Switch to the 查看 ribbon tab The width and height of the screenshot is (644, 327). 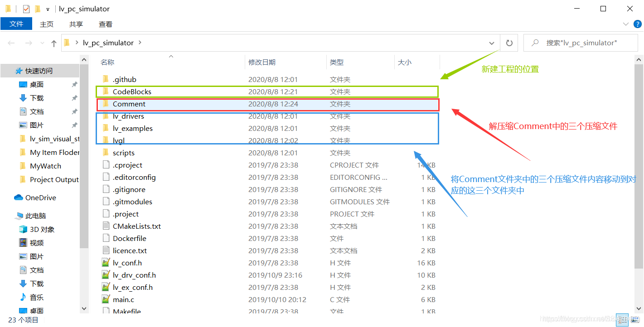click(x=106, y=24)
